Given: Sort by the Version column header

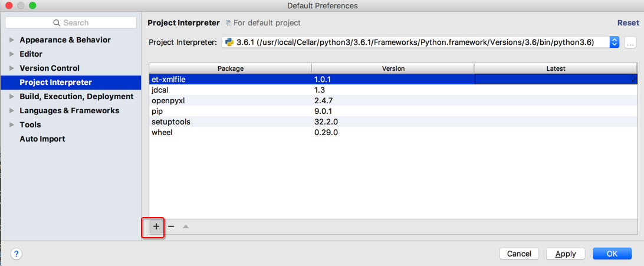Looking at the screenshot, I should click(393, 68).
